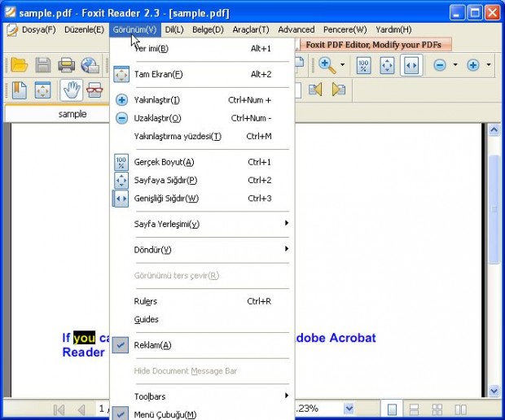Click the full screen toolbar icon in second row
The width and height of the screenshot is (505, 420).
coord(43,90)
